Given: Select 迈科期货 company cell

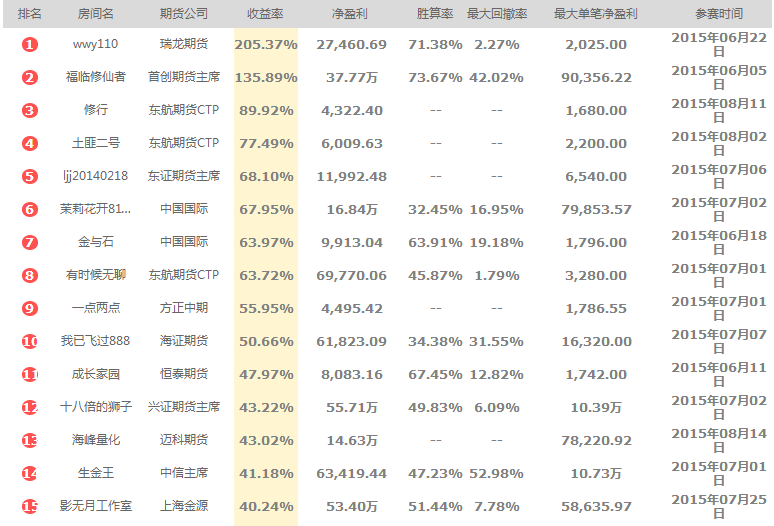Looking at the screenshot, I should coord(184,440).
